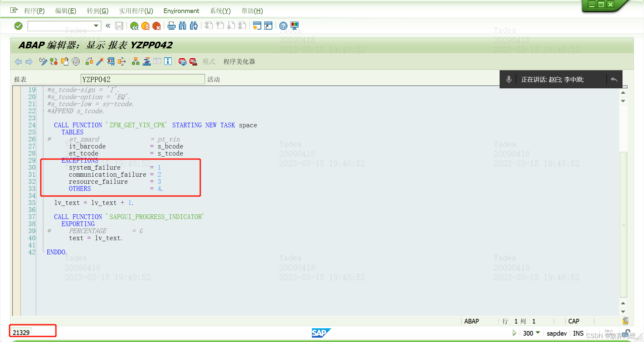The height and width of the screenshot is (342, 644).
Task: Click the Set/Delete external breakpoint icon
Action: coord(193,61)
